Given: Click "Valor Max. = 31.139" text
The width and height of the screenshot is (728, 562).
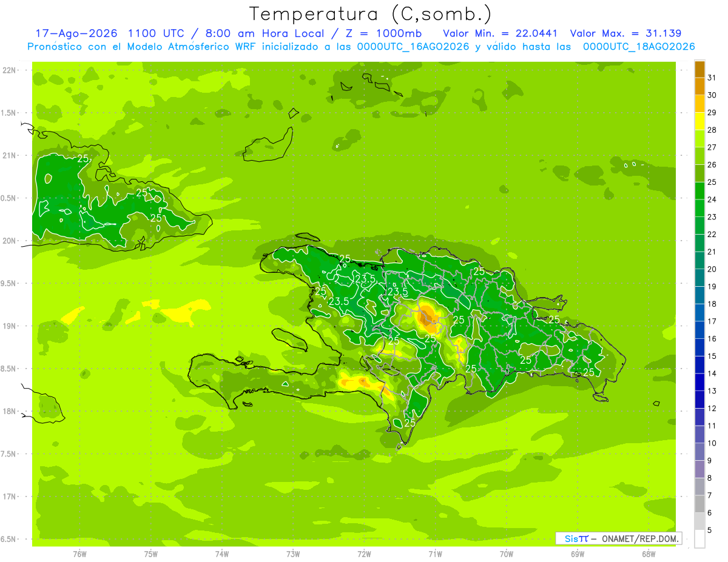Looking at the screenshot, I should (x=625, y=34).
